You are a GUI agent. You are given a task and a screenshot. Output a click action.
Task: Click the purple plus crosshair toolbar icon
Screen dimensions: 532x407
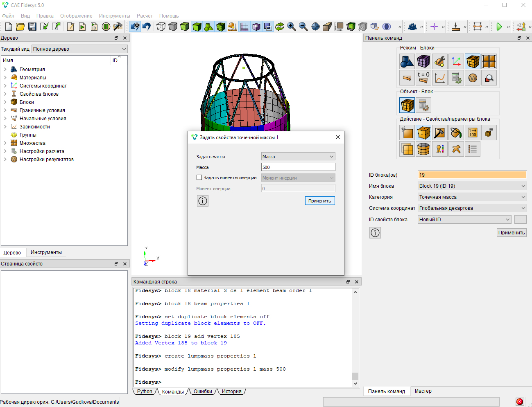coord(434,27)
